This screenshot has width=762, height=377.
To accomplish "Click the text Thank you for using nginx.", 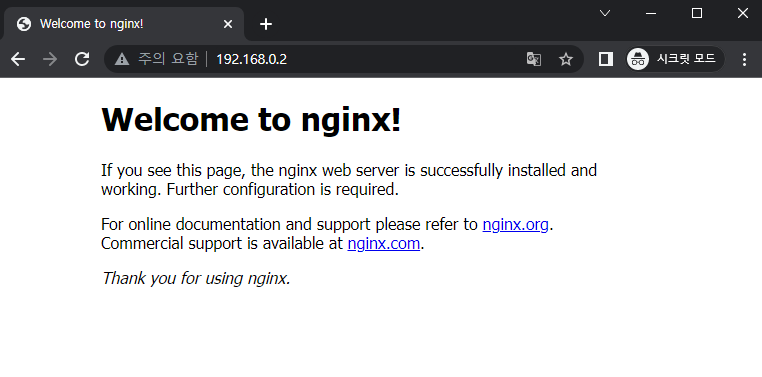I will coord(196,278).
